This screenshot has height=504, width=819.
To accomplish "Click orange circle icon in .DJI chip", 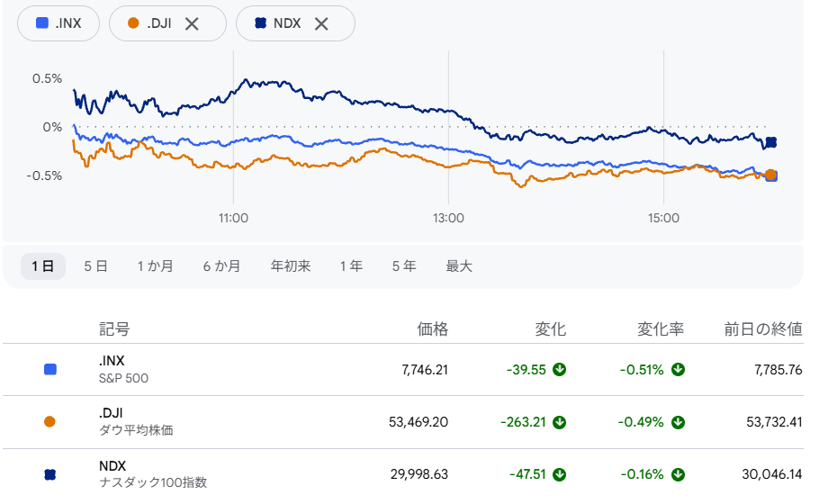I will [x=133, y=23].
